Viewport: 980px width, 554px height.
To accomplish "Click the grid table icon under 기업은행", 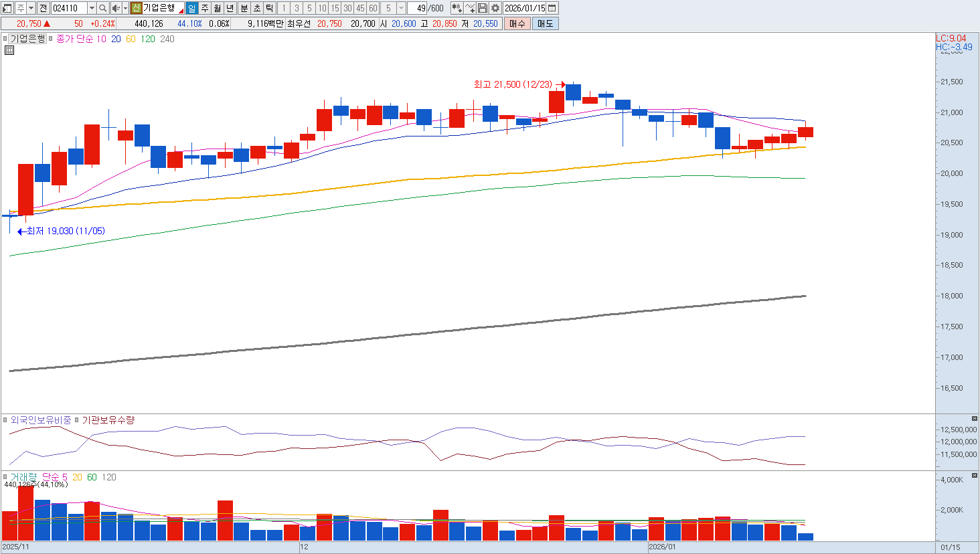I will point(9,50).
